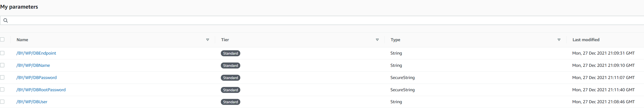Image resolution: width=644 pixels, height=108 pixels.
Task: Select the /BY/WP/DBPassword row checkbox
Action: click(2, 77)
